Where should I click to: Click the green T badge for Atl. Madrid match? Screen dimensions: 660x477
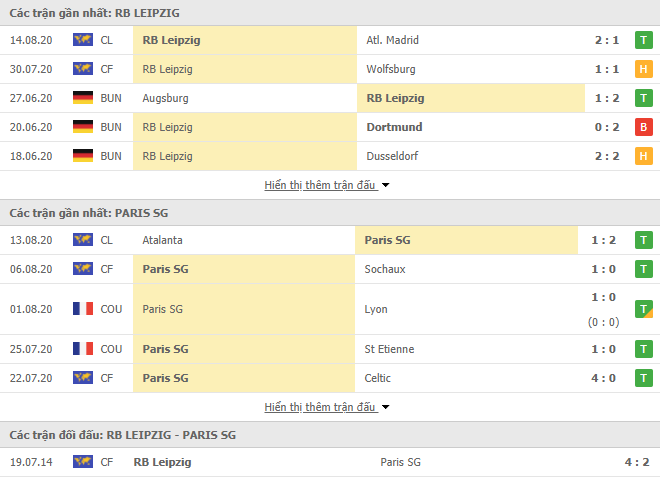(x=644, y=40)
